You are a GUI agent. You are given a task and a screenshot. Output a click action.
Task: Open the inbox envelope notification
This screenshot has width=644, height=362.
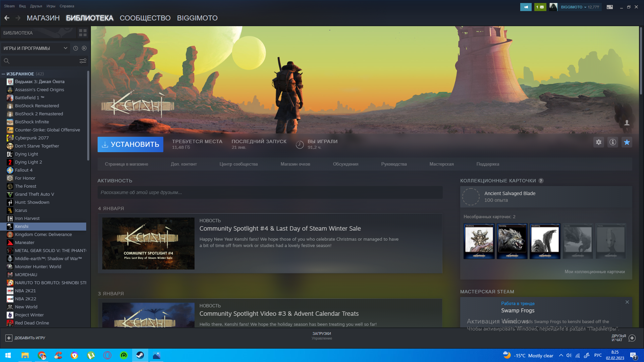[540, 7]
